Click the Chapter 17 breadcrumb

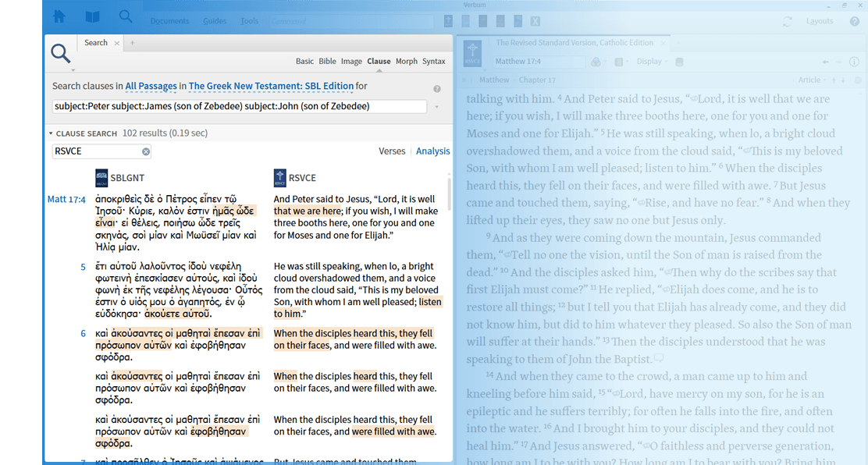click(x=537, y=80)
